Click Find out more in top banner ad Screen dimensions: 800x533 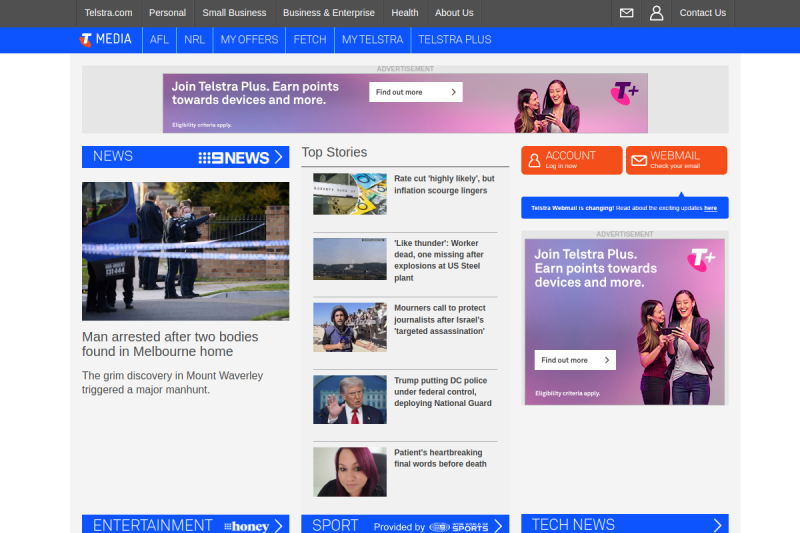(416, 92)
